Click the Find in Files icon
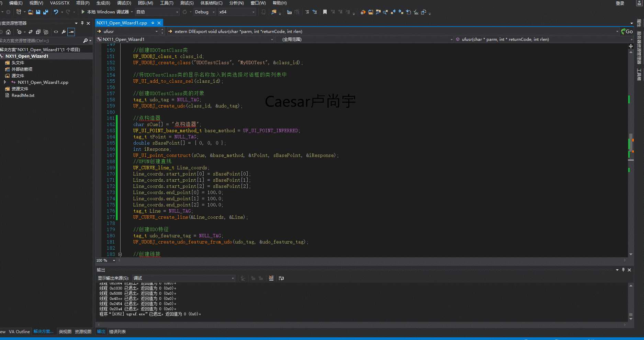 pos(274,12)
